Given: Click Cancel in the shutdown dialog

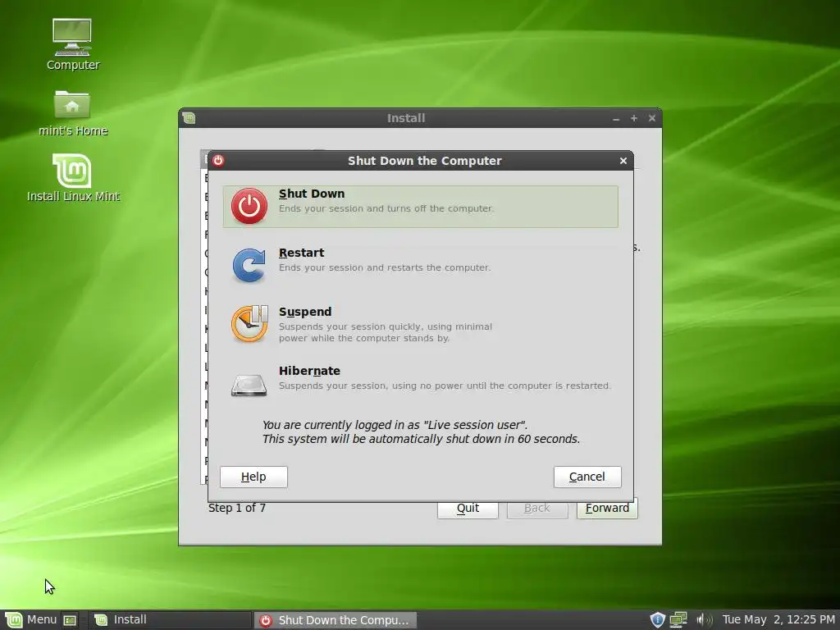Looking at the screenshot, I should pos(587,477).
